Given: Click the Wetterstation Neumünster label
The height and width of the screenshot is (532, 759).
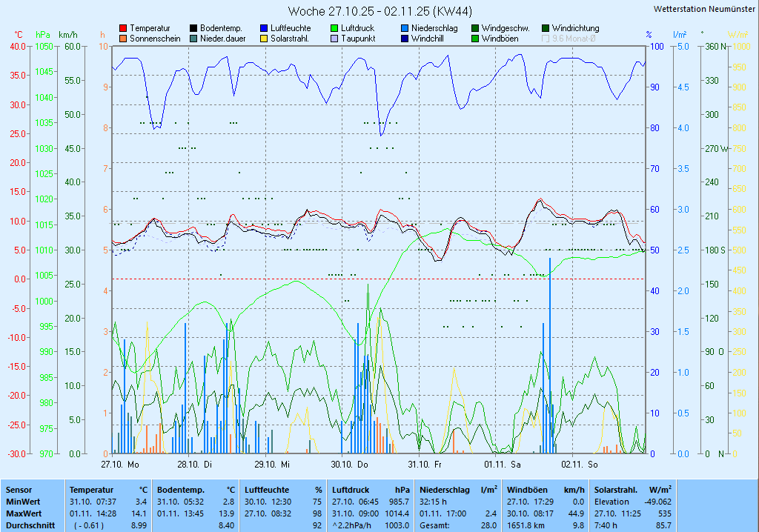Looking at the screenshot, I should (x=704, y=9).
